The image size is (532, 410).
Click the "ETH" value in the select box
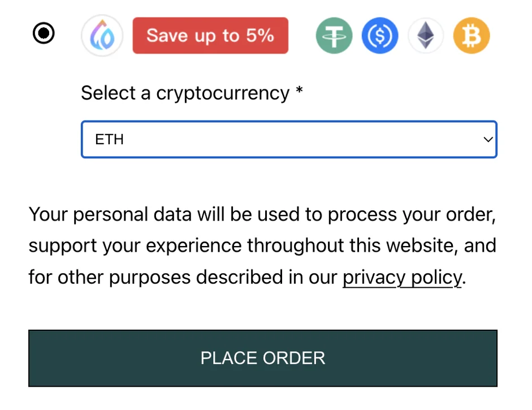click(110, 140)
